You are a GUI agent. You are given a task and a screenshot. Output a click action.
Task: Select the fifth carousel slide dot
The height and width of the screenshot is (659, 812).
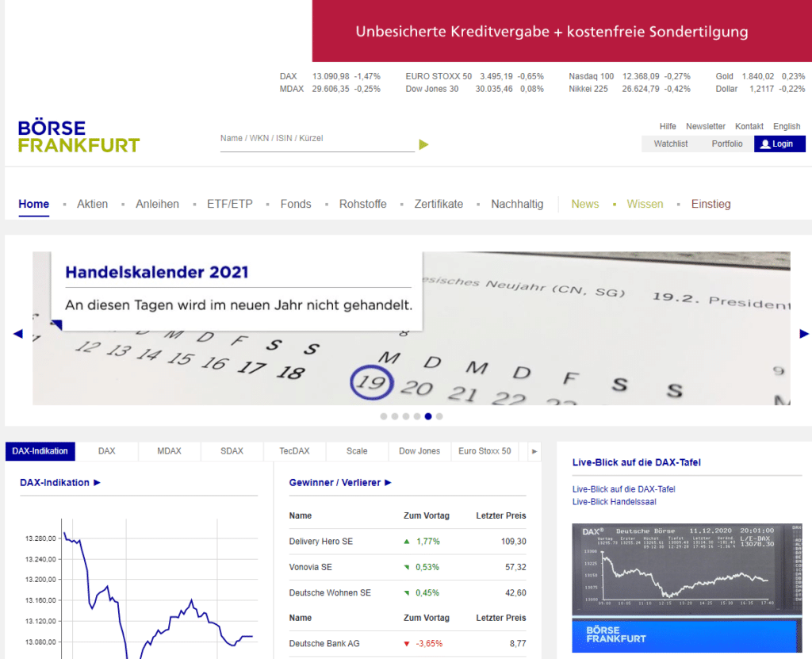point(428,416)
